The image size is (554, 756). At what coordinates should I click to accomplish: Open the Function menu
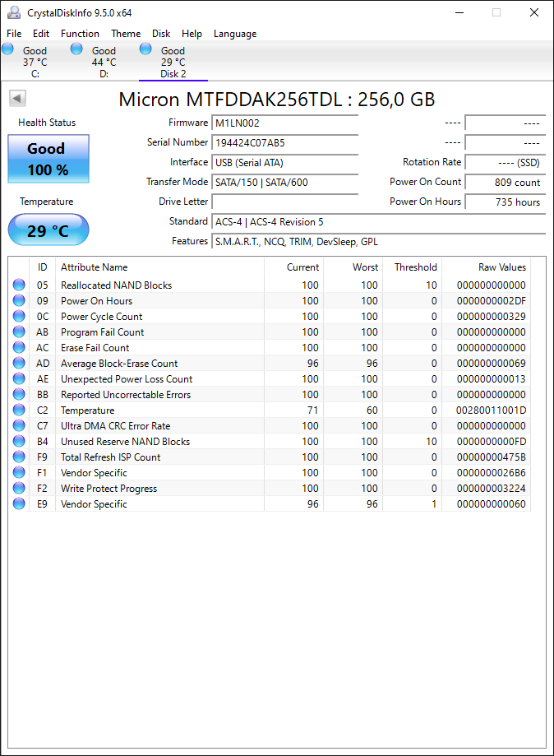80,33
